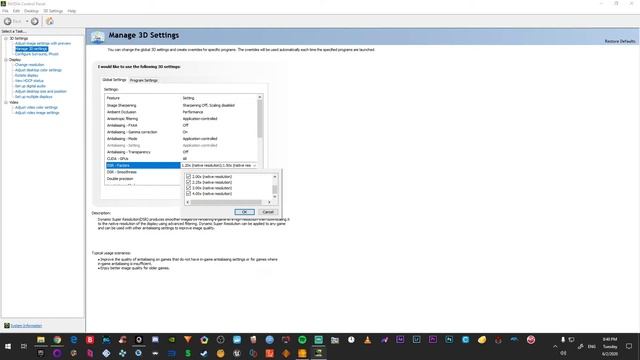Image resolution: width=640 pixels, height=360 pixels.
Task: Toggle 2.25x (native resolution) DSR checkbox
Action: click(188, 182)
